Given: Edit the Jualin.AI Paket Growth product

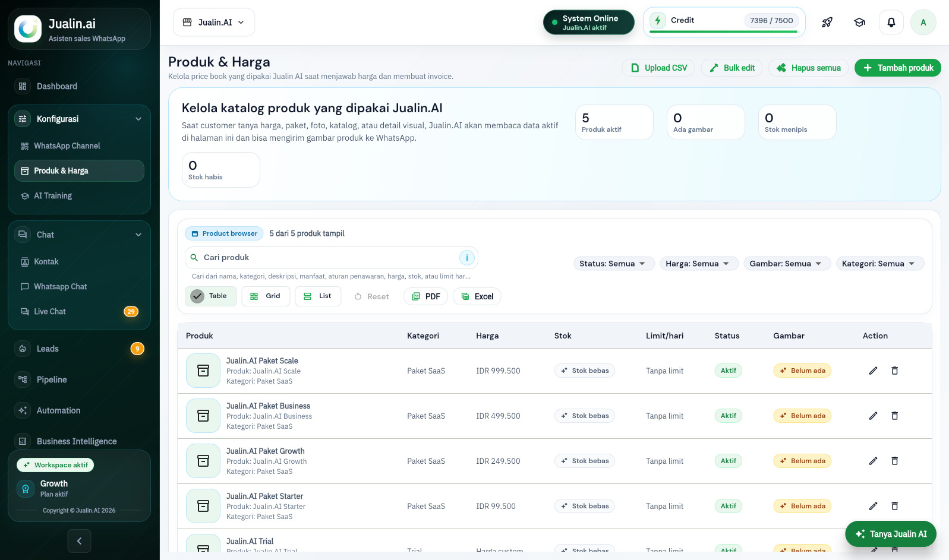Looking at the screenshot, I should click(x=873, y=461).
